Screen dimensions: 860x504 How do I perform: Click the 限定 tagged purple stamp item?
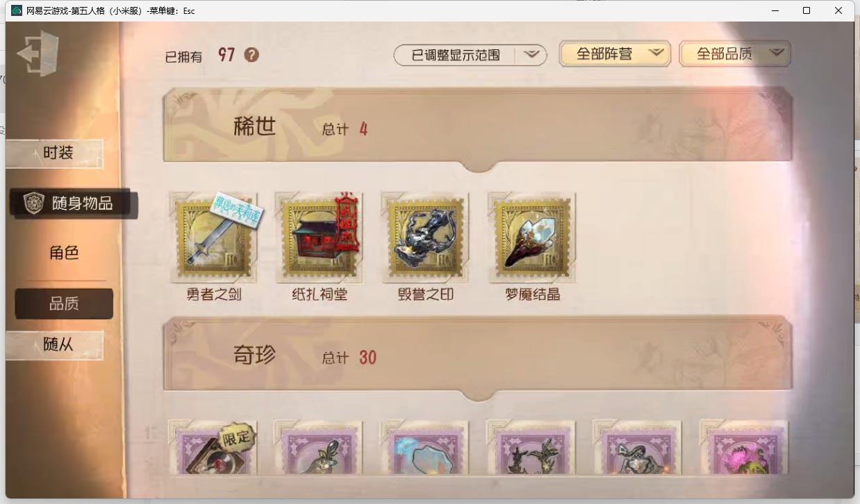pyautogui.click(x=213, y=448)
